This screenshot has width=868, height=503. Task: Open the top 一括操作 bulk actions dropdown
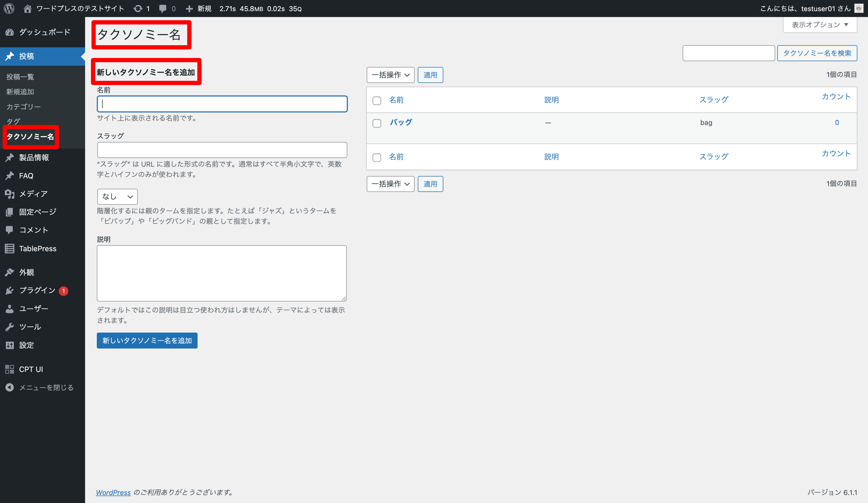(390, 75)
